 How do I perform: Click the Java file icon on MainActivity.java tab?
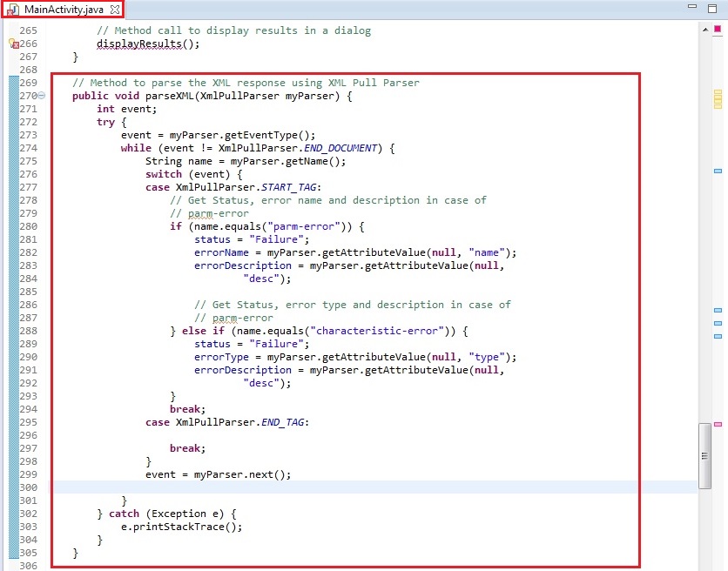[13, 9]
